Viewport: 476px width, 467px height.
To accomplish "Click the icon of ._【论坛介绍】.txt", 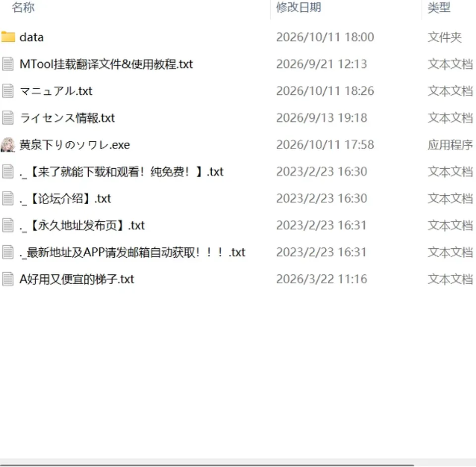I will 8,198.
